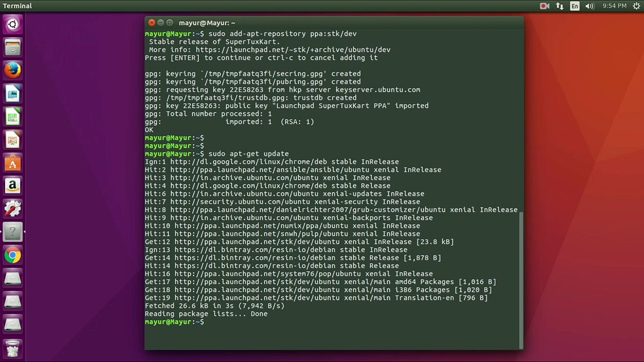Click 'trustdb created' gpg line
The height and width of the screenshot is (362, 644).
point(251,98)
